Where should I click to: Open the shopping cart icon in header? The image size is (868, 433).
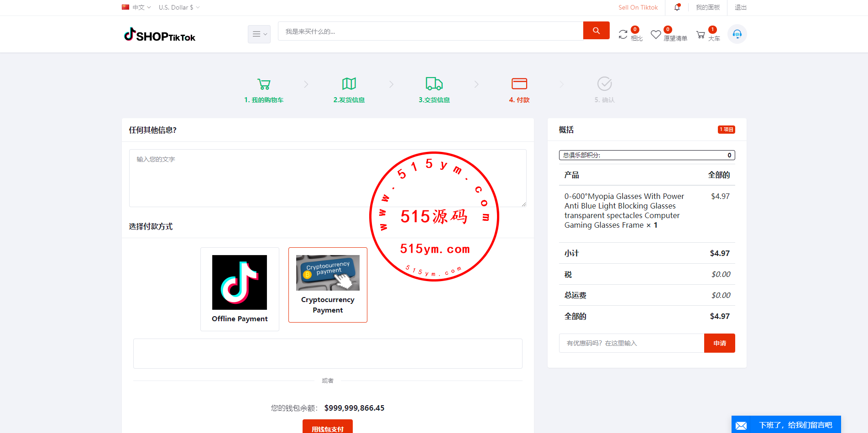(x=701, y=35)
